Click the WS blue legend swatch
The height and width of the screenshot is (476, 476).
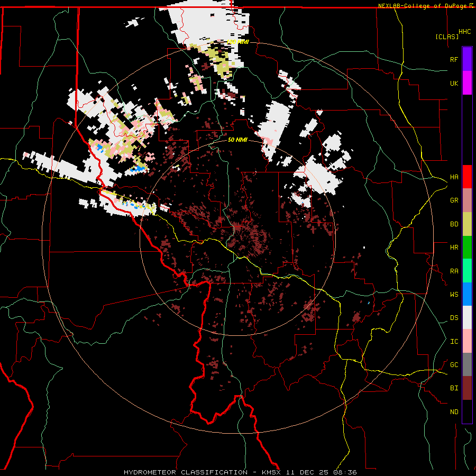[x=467, y=294]
